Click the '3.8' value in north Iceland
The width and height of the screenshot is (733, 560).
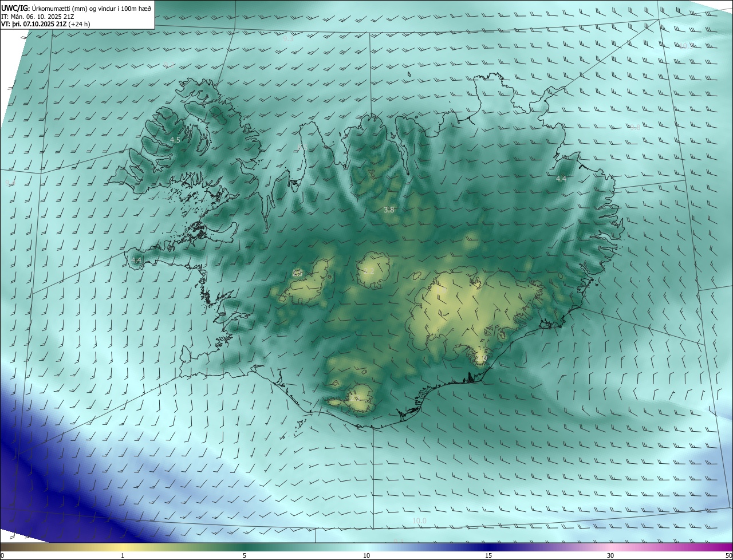(x=389, y=210)
